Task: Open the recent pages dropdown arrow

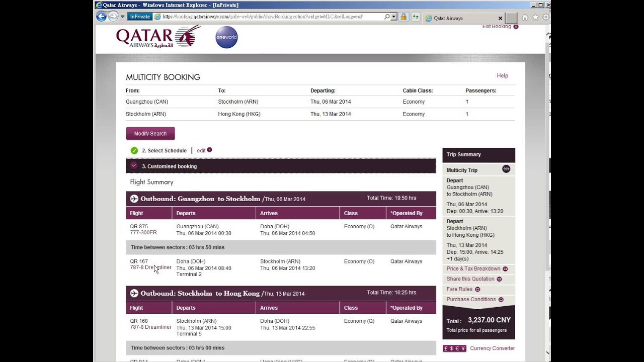Action: (x=122, y=17)
